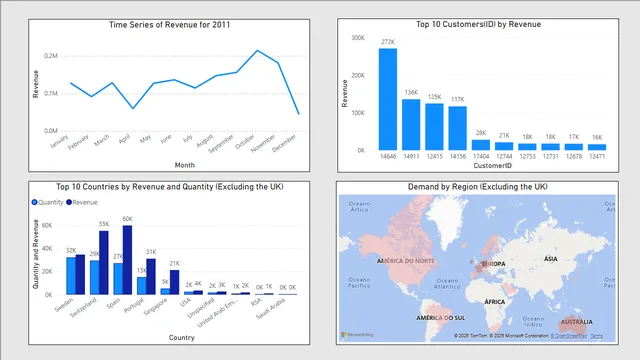This screenshot has width=640, height=360.
Task: Select the bar for customer 12744
Action: tap(504, 146)
